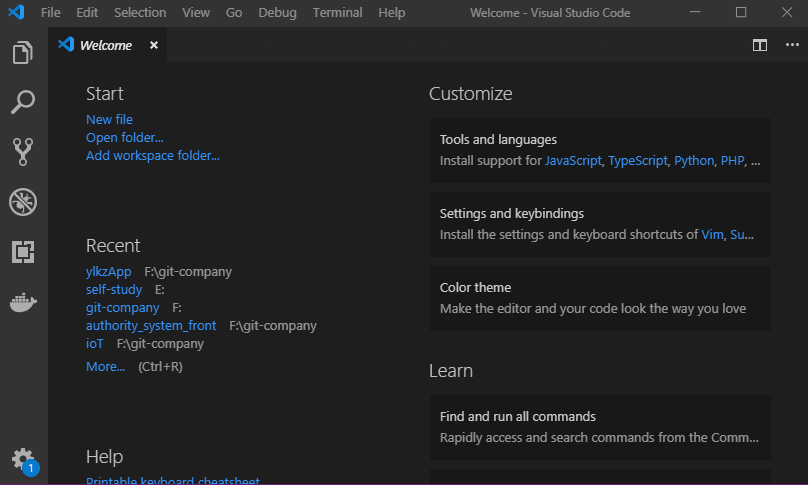Click the New file link

tap(109, 120)
